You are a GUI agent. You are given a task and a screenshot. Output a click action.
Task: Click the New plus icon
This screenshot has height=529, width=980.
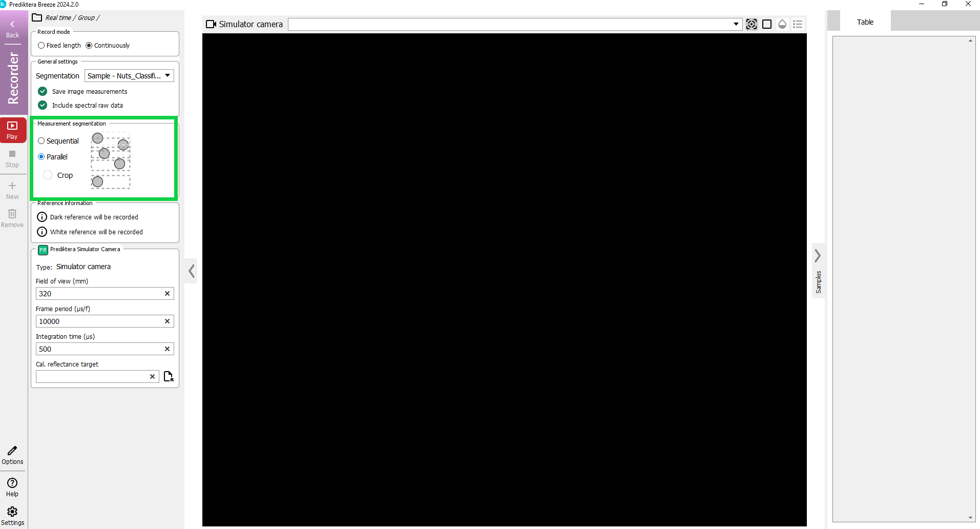[x=12, y=186]
